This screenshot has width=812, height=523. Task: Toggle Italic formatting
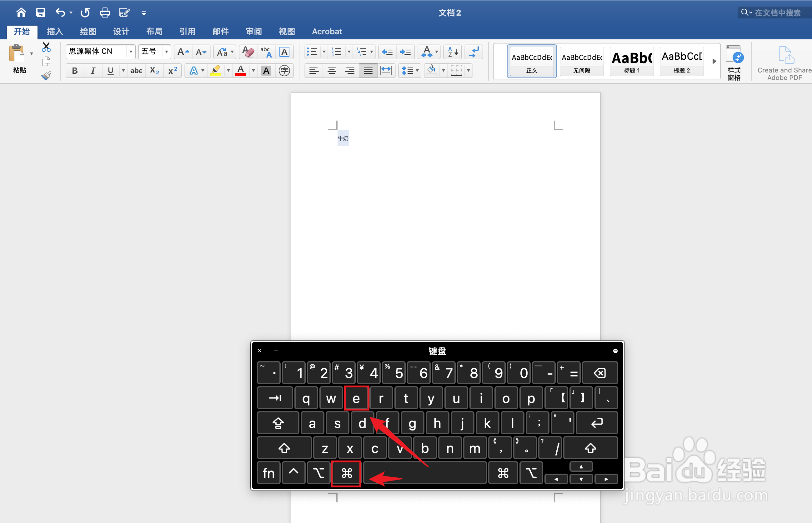pos(93,71)
